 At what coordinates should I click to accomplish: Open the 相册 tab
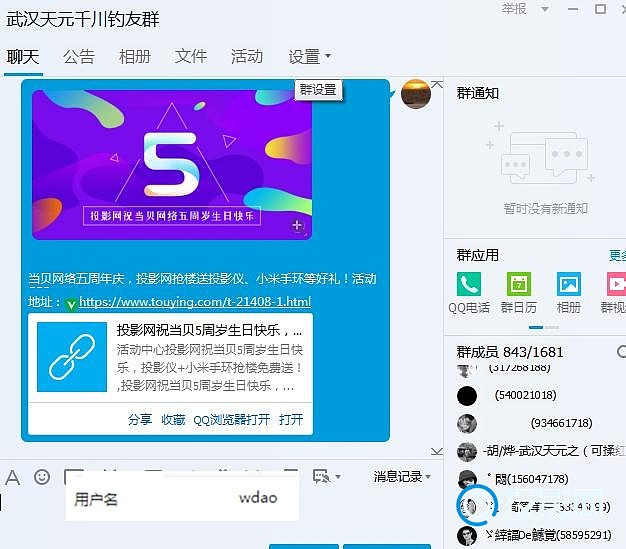pyautogui.click(x=135, y=57)
